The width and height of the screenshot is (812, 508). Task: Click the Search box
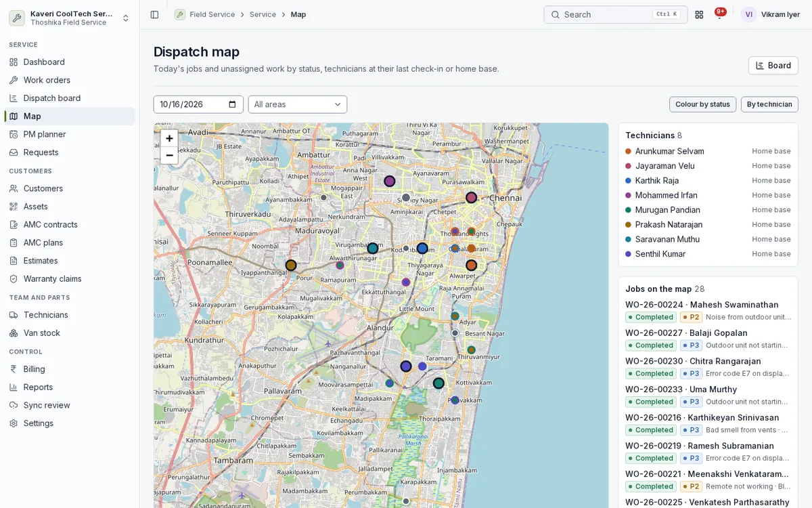615,14
